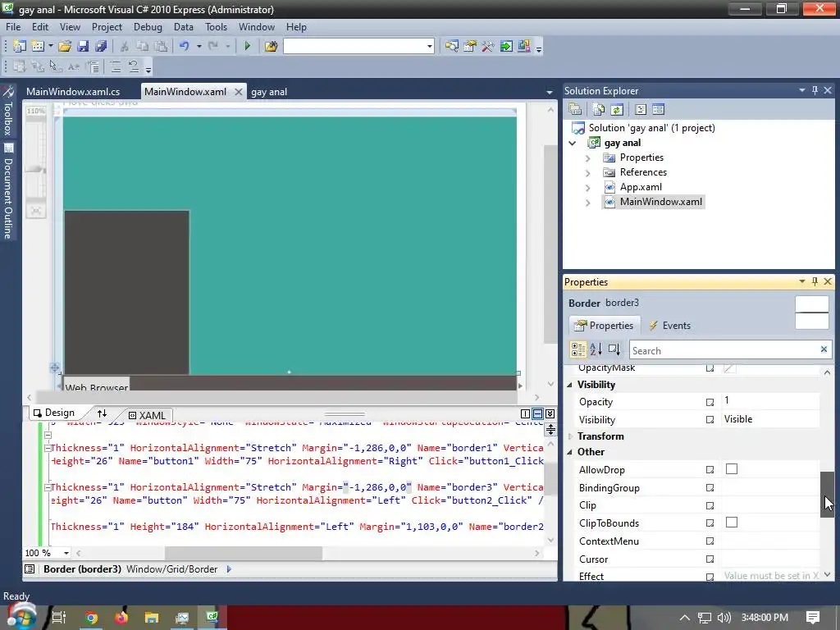Open the File menu
The width and height of the screenshot is (840, 630).
[x=13, y=27]
